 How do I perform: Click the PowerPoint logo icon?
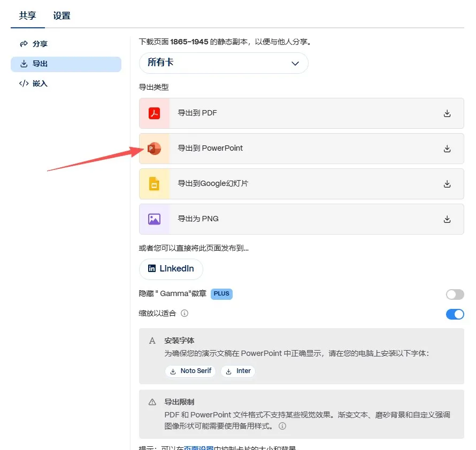[154, 149]
